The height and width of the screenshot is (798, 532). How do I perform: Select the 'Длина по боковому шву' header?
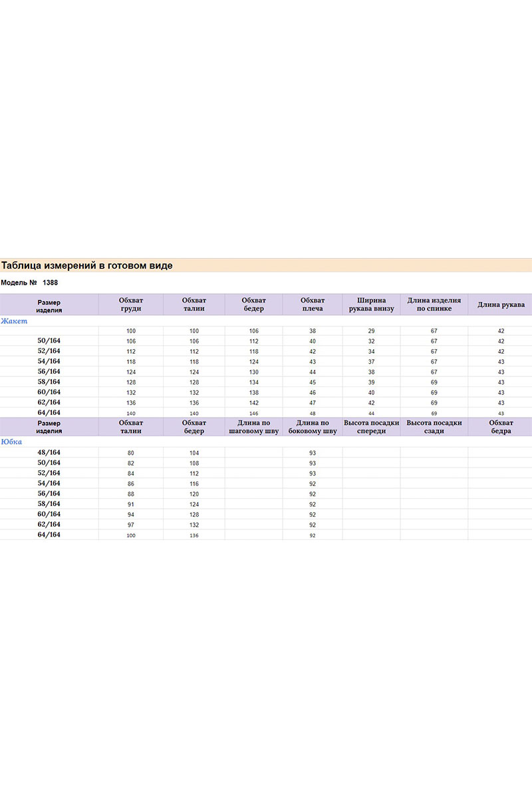[312, 427]
